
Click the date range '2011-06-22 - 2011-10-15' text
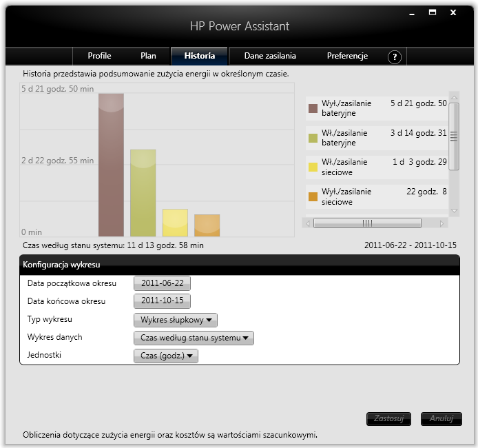coord(411,245)
